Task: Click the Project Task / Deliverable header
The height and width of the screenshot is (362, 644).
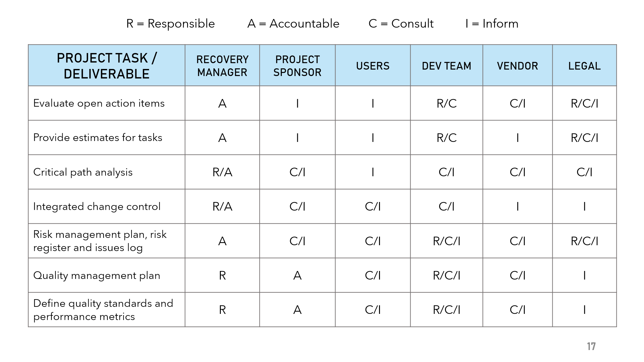Action: click(x=107, y=66)
